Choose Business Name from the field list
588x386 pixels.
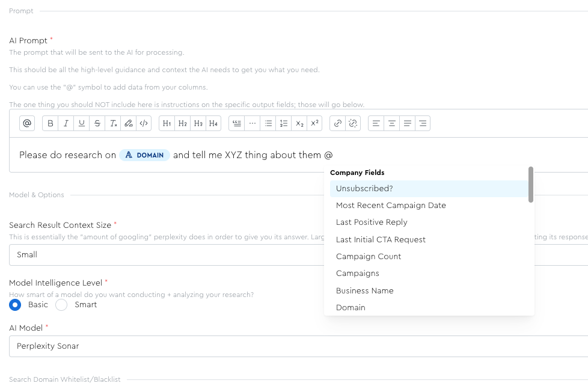[365, 290]
